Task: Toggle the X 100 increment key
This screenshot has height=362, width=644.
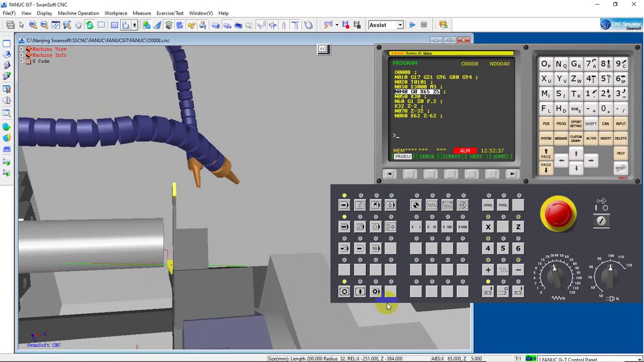Action: pos(447,227)
